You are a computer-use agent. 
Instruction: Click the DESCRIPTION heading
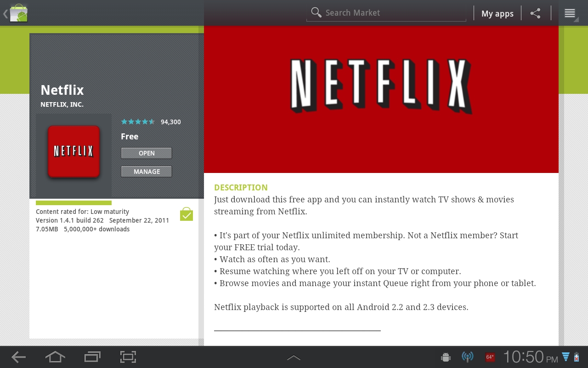241,188
